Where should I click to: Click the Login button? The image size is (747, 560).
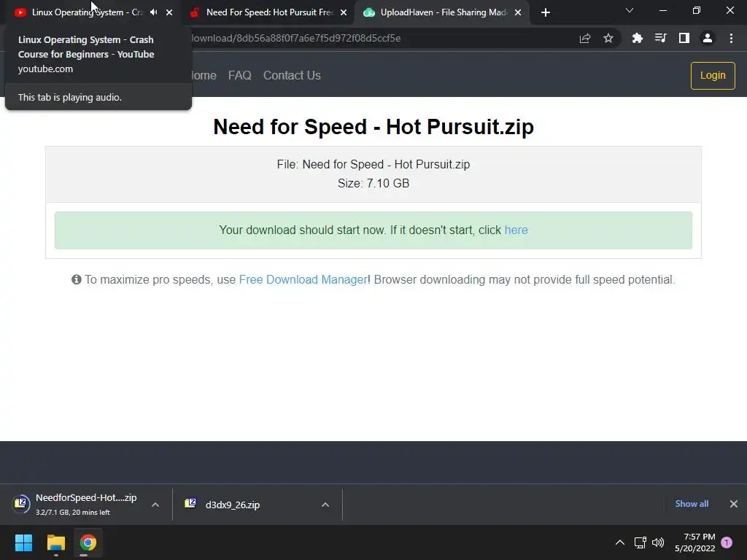click(x=713, y=75)
